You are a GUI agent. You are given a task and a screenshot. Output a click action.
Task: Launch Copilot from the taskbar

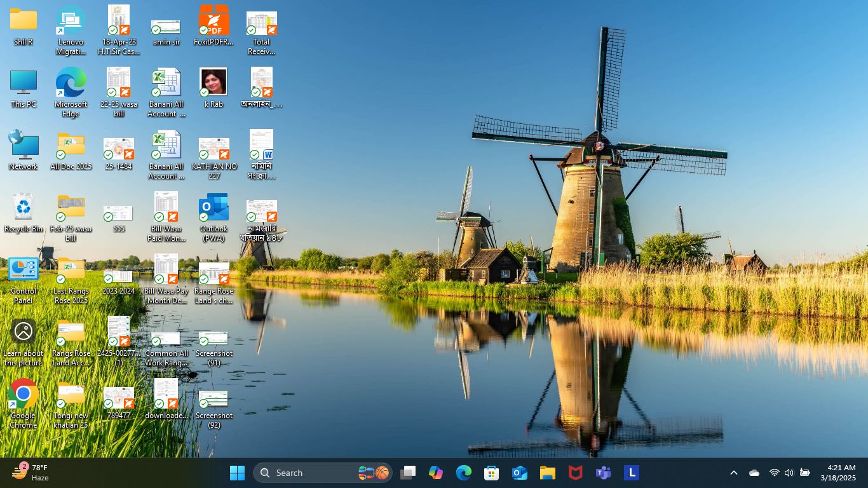(435, 473)
